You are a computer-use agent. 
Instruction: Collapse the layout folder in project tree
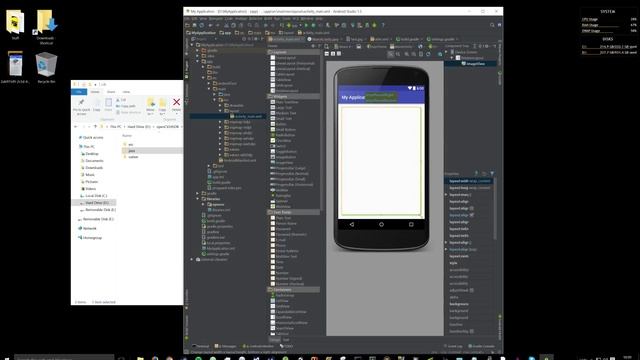tap(220, 111)
